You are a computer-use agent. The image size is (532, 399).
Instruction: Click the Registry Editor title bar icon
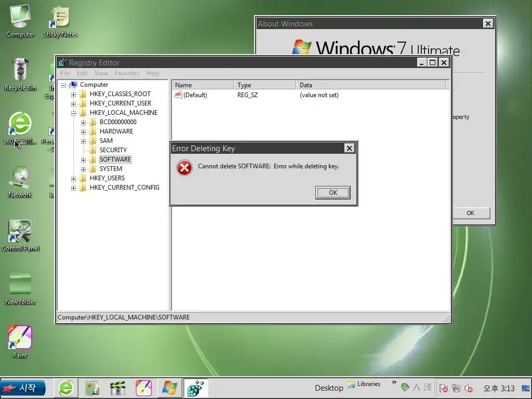tap(62, 62)
